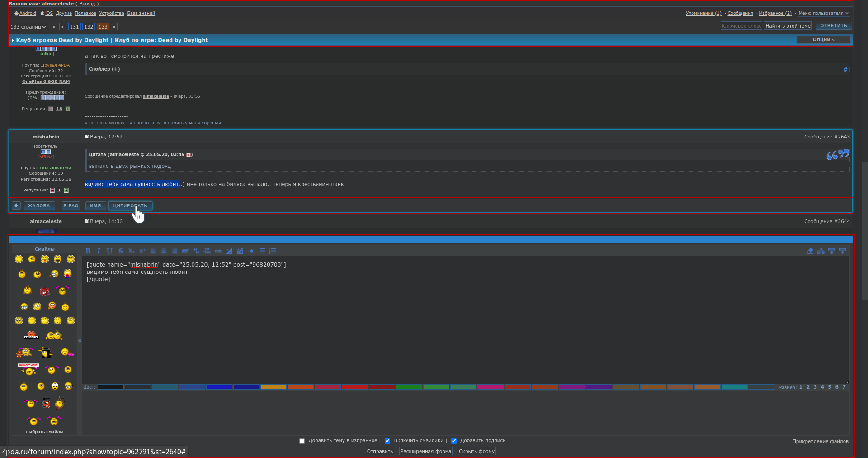Disable the 'Включить смайлики' checkbox
Image resolution: width=868 pixels, height=458 pixels.
(x=387, y=440)
